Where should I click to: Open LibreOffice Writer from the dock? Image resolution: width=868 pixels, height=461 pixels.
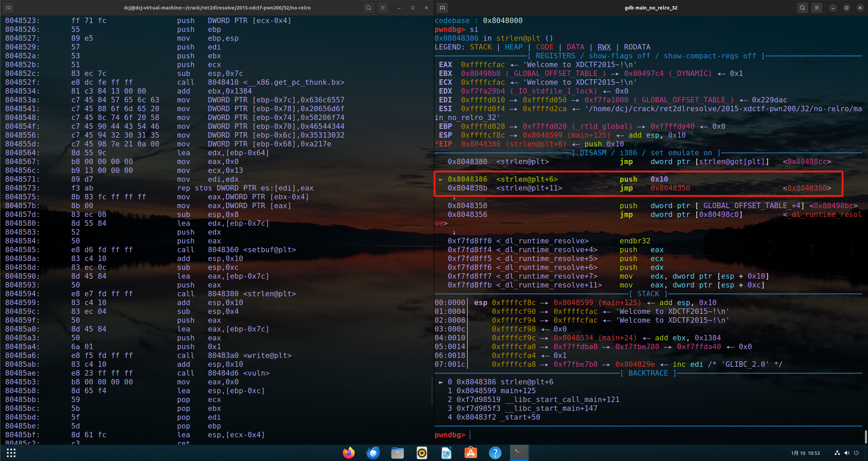click(446, 453)
